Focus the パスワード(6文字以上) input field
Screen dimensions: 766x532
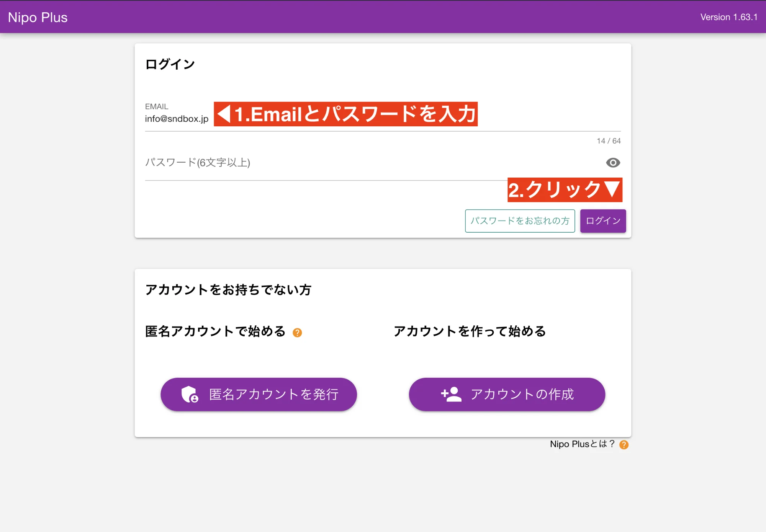click(364, 163)
